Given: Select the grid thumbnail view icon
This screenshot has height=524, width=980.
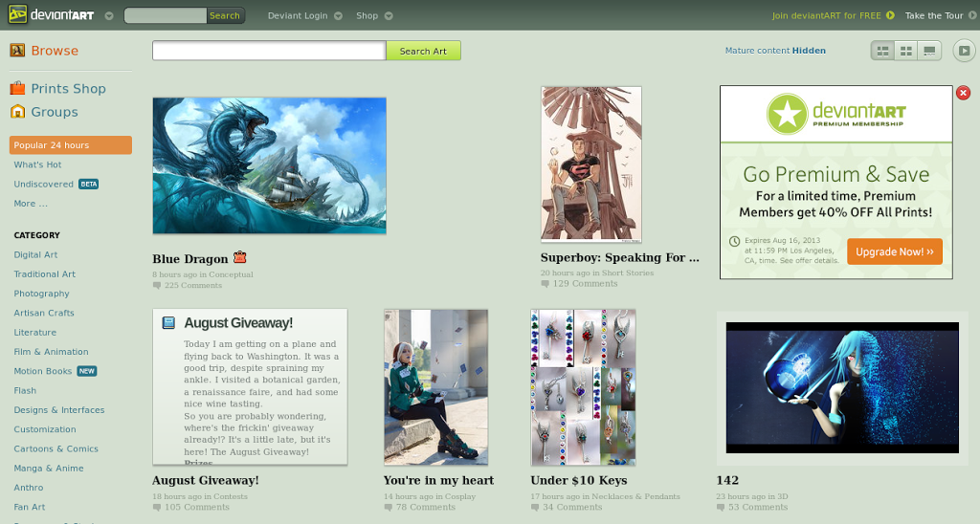Looking at the screenshot, I should pos(905,51).
